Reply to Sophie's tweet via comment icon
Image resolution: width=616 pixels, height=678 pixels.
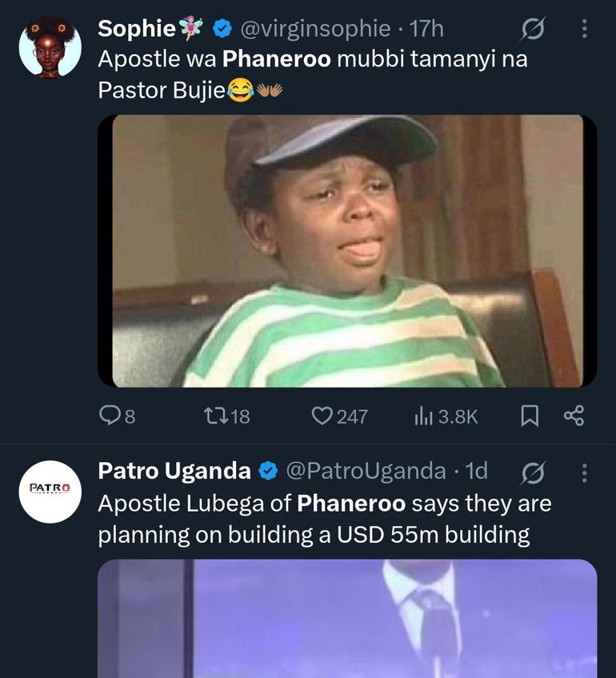109,415
